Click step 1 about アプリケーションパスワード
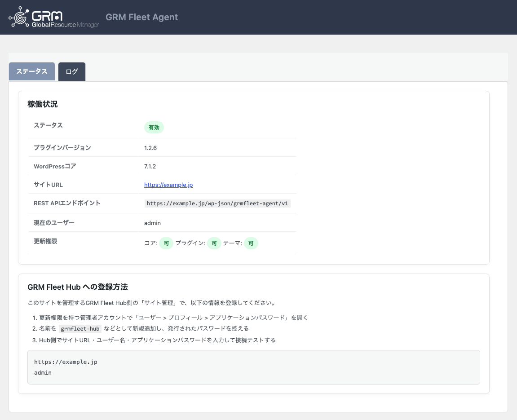Viewport: 517px width, 420px height. [x=173, y=318]
